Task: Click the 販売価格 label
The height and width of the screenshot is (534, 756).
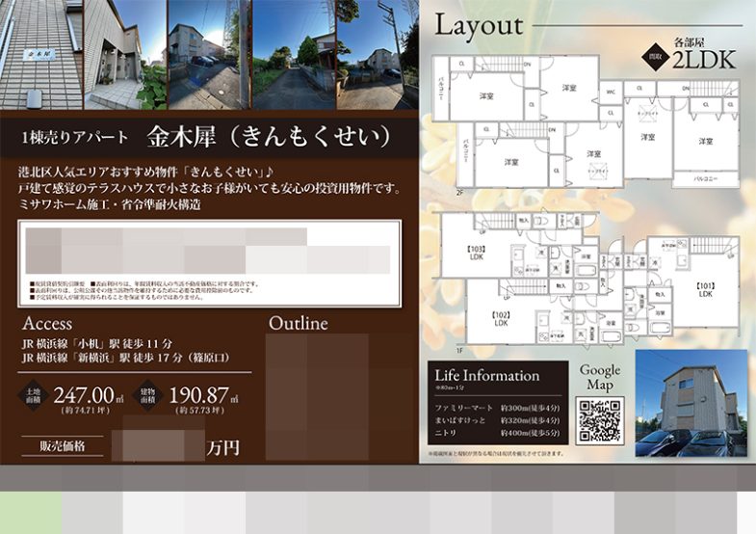Action: 62,446
